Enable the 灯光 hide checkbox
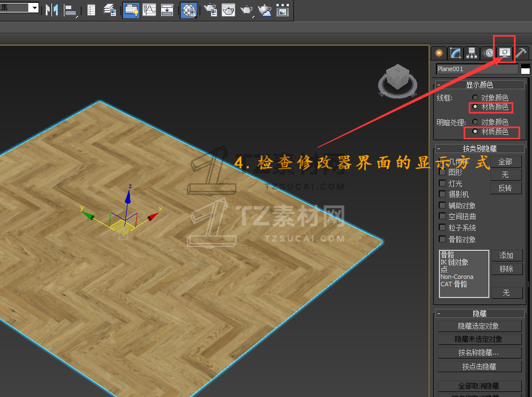 pyautogui.click(x=443, y=184)
